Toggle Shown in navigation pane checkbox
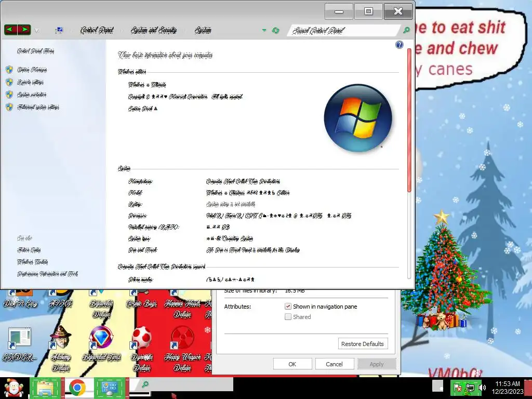 288,307
